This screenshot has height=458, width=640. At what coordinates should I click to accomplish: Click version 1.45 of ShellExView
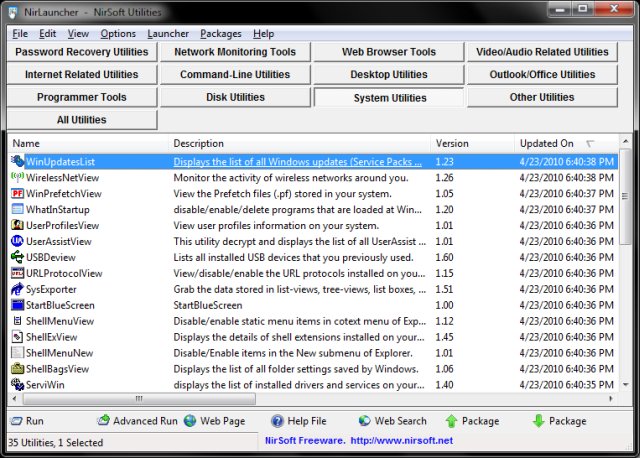tap(444, 337)
